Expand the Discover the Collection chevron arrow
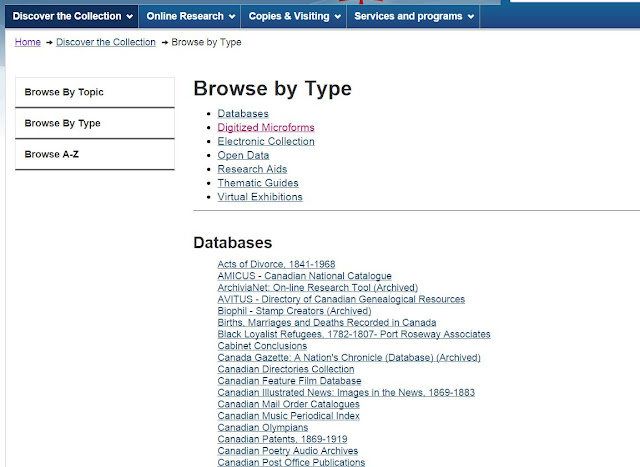Viewport: 640px width, 467px height. point(130,17)
